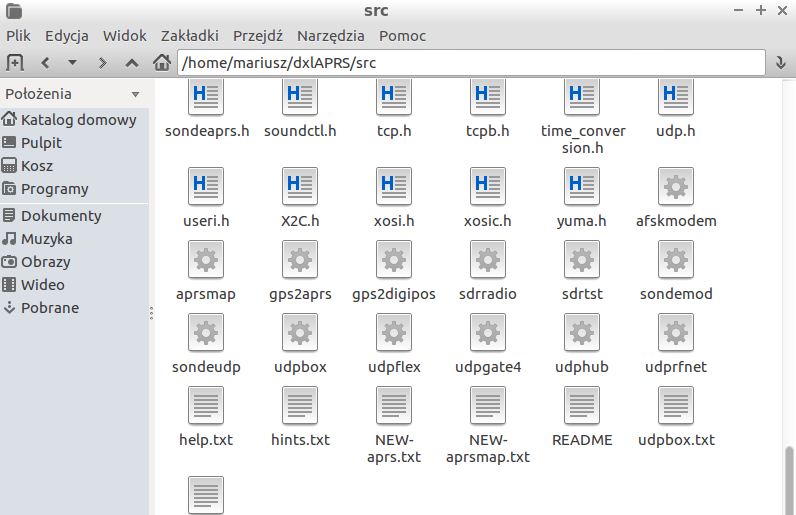The height and width of the screenshot is (515, 796).
Task: Open Muzyka in sidebar
Action: pyautogui.click(x=74, y=239)
